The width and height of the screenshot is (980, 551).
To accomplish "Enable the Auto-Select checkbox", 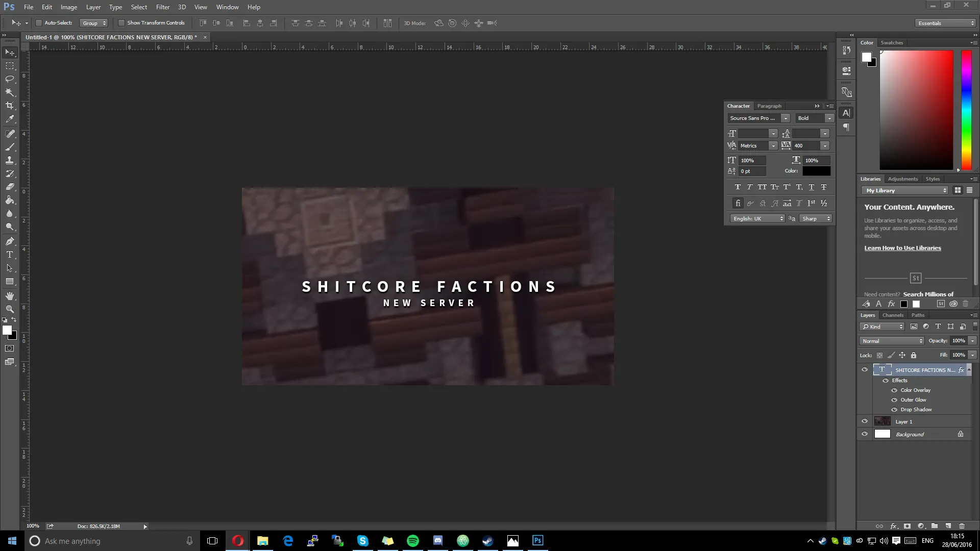I will 38,23.
